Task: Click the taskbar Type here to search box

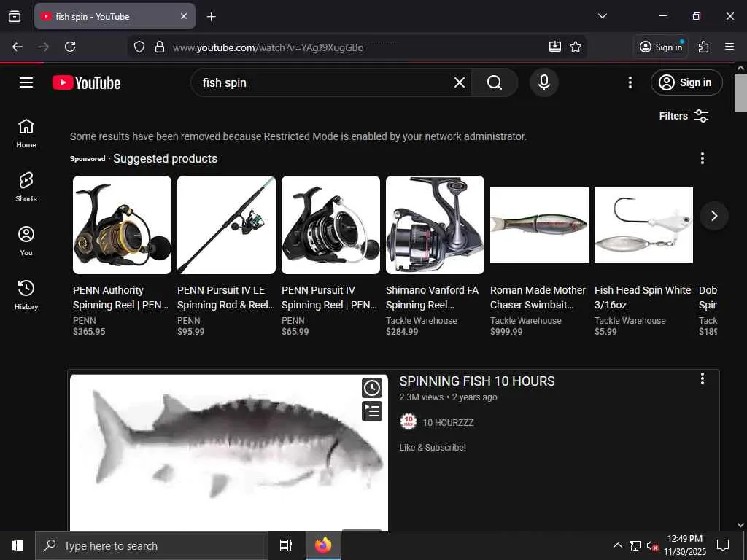Action: (152, 545)
